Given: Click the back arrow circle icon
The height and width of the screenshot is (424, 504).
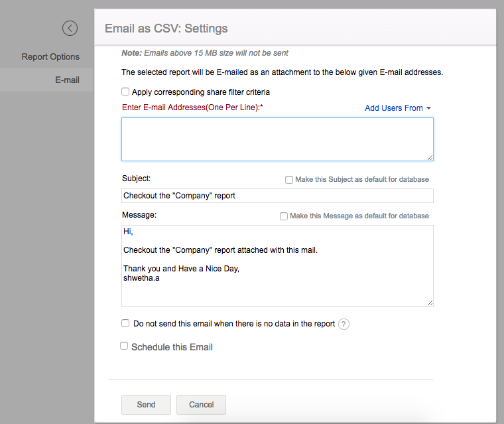Looking at the screenshot, I should [x=70, y=28].
